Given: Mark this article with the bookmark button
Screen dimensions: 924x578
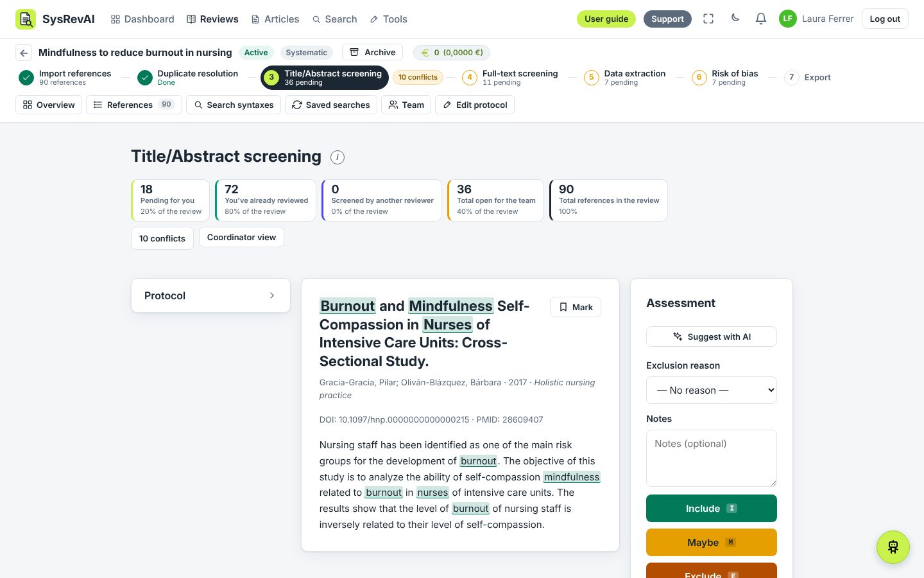Looking at the screenshot, I should pyautogui.click(x=576, y=307).
